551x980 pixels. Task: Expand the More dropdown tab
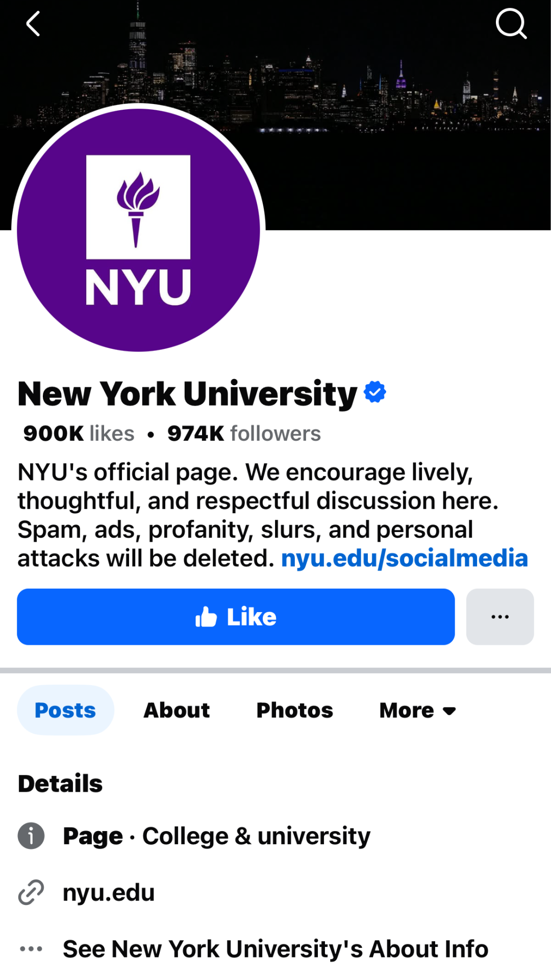click(x=417, y=710)
